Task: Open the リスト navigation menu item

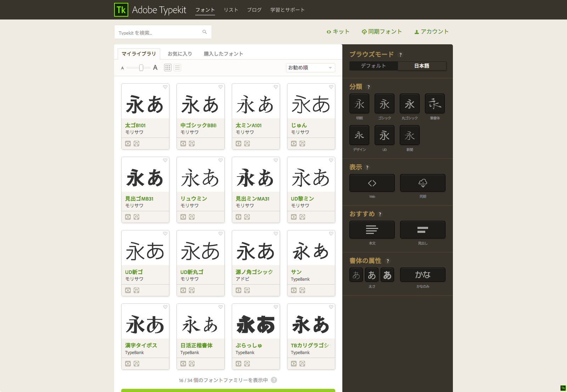Action: click(231, 10)
